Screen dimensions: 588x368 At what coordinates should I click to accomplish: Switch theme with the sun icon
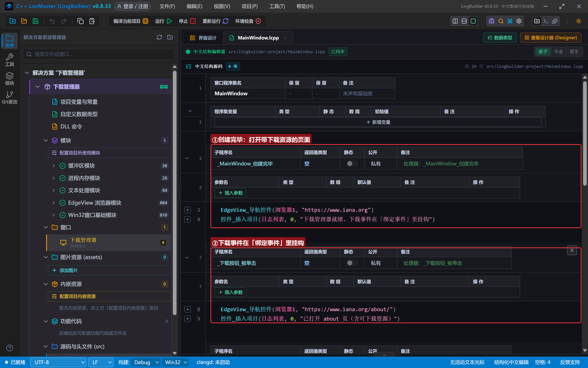pos(579,21)
